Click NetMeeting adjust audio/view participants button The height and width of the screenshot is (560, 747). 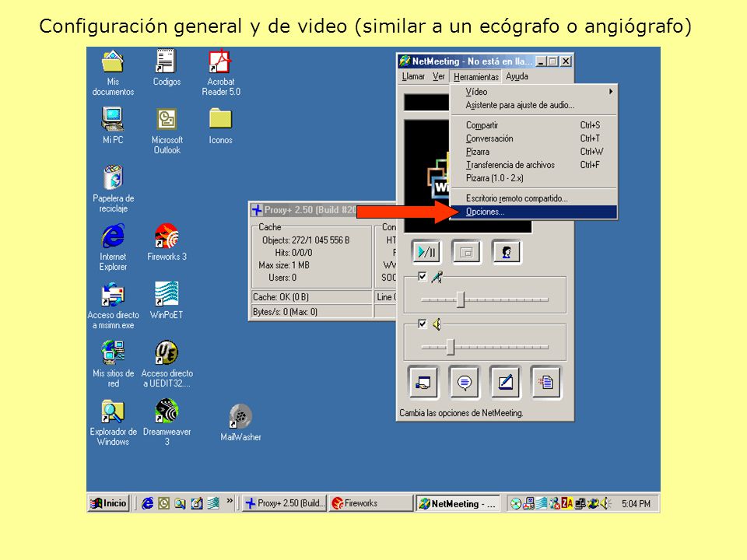(506, 252)
